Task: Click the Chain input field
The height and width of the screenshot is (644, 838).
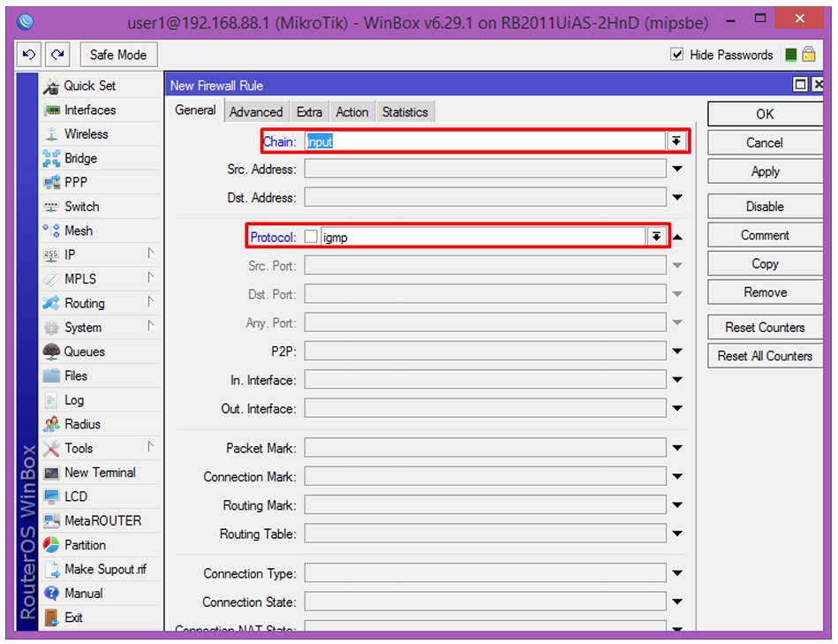Action: click(x=486, y=141)
